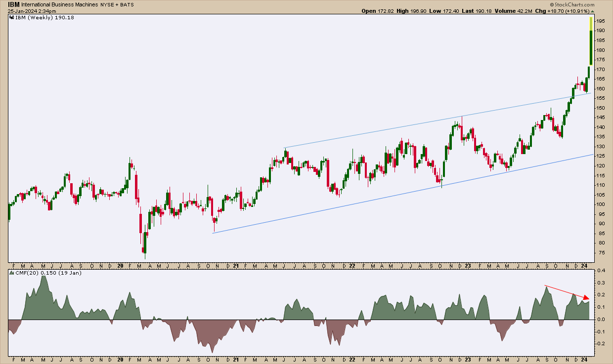Click the 130 price axis label

[x=600, y=146]
